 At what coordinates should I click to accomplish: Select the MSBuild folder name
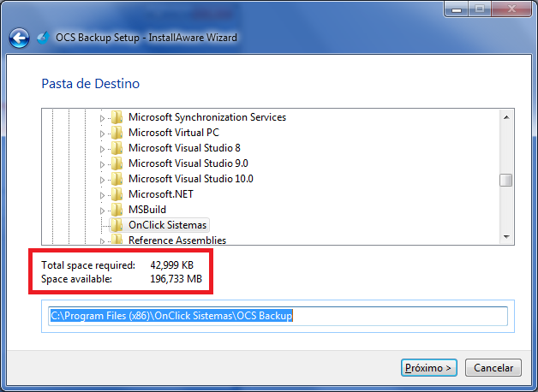(x=147, y=210)
